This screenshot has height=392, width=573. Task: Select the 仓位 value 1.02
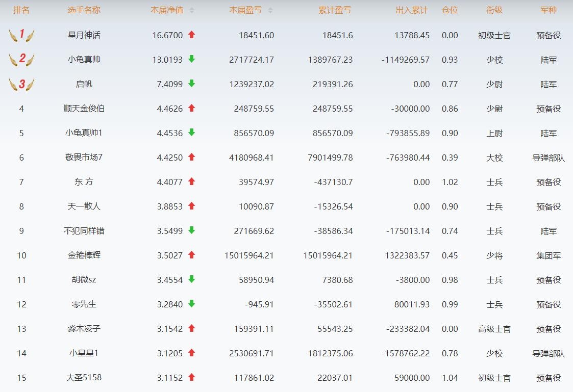pyautogui.click(x=450, y=182)
